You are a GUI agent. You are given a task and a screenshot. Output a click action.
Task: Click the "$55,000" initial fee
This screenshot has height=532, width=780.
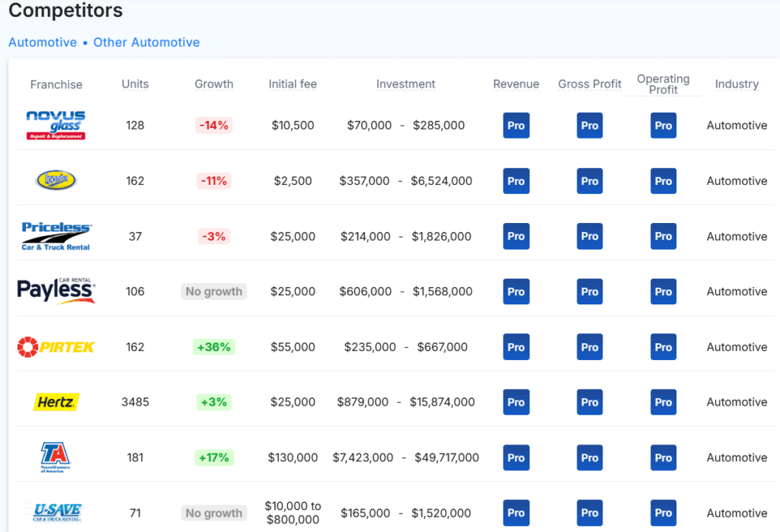coord(292,347)
